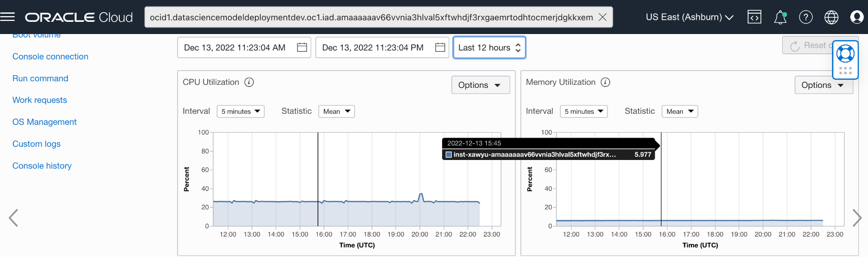Open the hamburger navigation menu

(x=8, y=17)
